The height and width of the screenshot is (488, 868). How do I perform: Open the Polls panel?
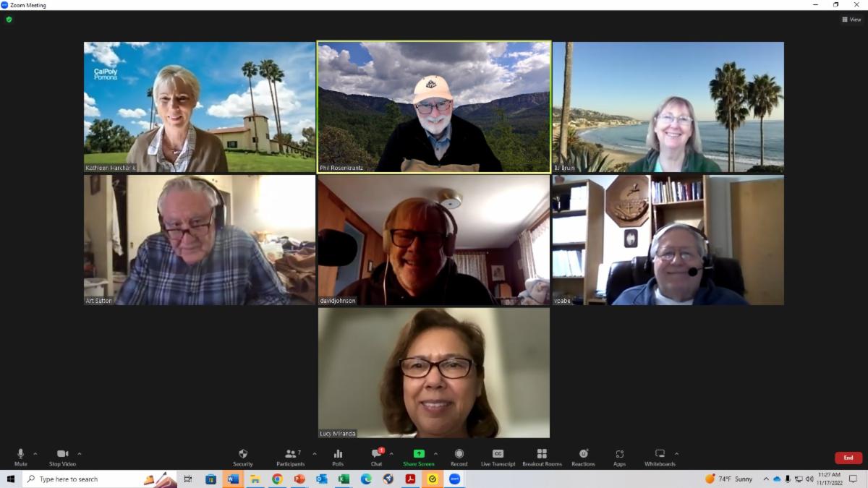coord(338,455)
